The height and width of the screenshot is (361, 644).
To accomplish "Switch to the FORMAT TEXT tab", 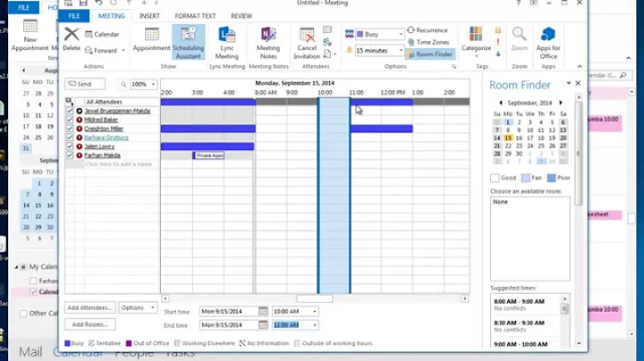I will [195, 16].
